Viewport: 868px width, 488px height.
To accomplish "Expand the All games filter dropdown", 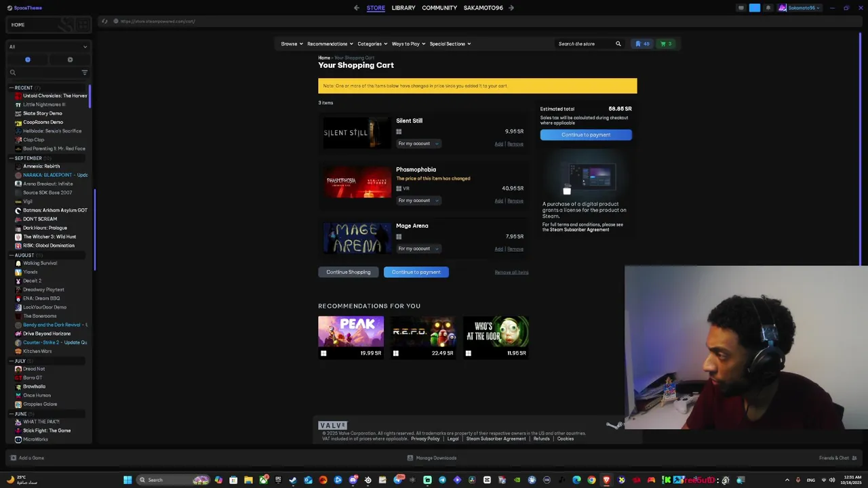I will click(x=48, y=47).
